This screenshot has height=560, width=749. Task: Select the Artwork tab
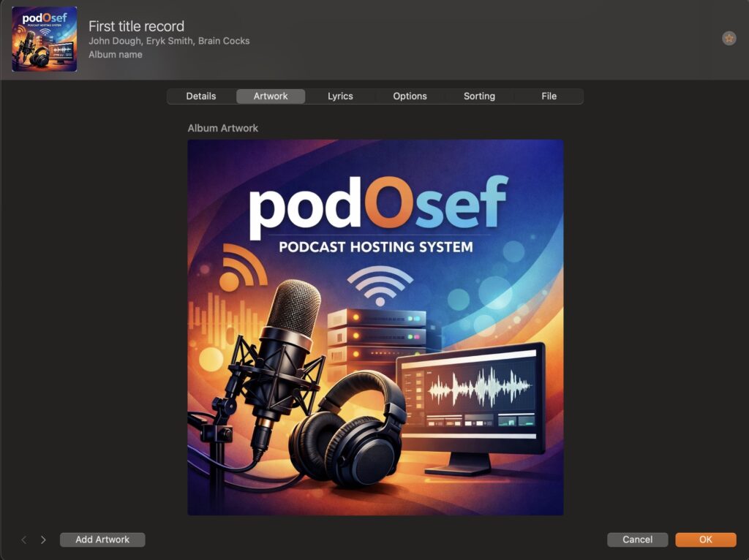click(x=271, y=96)
